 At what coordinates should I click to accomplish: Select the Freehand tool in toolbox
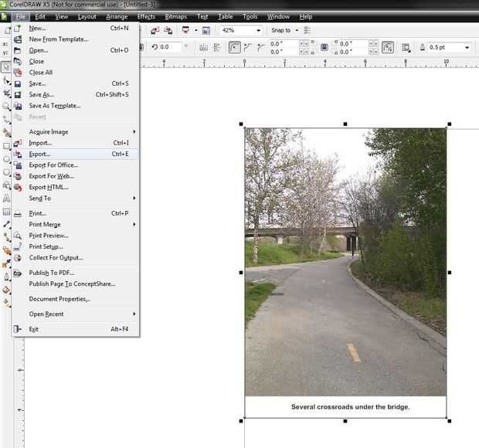(x=6, y=120)
